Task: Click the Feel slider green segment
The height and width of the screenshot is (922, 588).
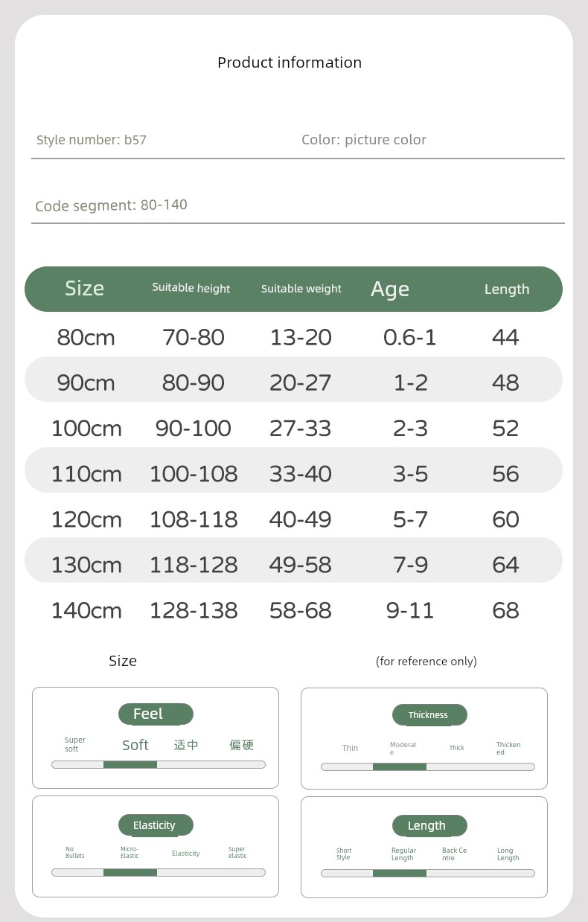Action: [130, 764]
